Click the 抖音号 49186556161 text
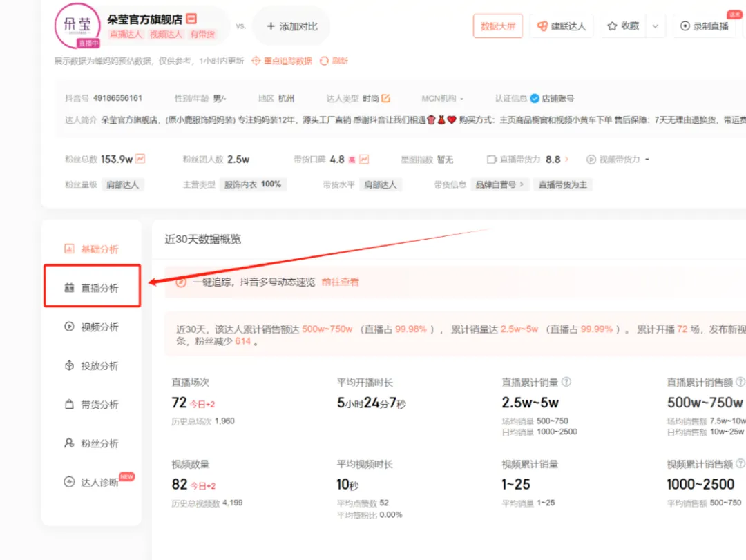Image resolution: width=746 pixels, height=560 pixels. point(103,98)
